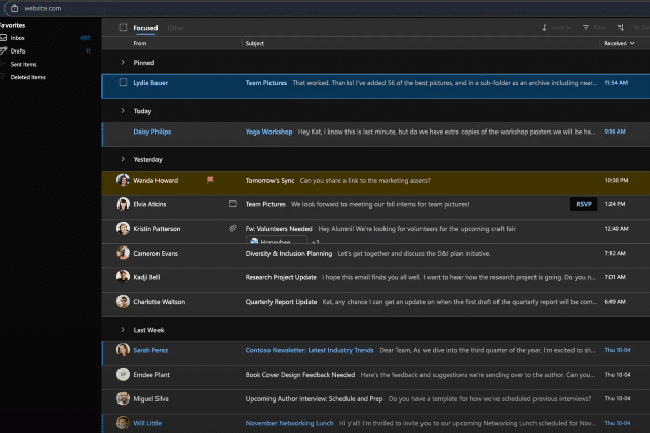
Task: Switch to the Other tab
Action: pos(175,28)
